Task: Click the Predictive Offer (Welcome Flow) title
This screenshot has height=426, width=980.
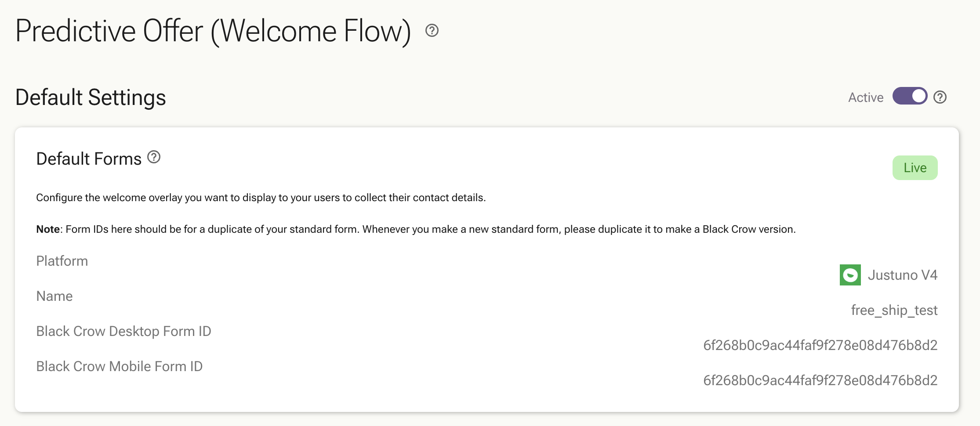Action: [213, 31]
